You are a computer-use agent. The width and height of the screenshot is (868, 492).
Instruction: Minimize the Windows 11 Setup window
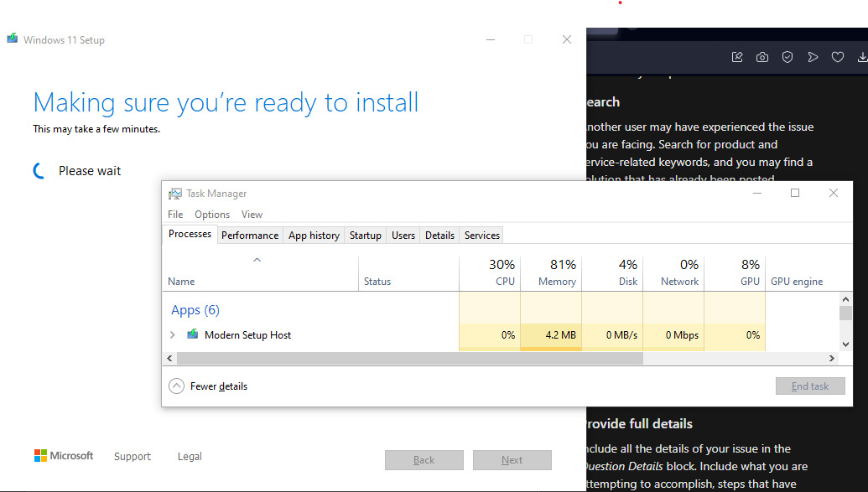coord(491,39)
